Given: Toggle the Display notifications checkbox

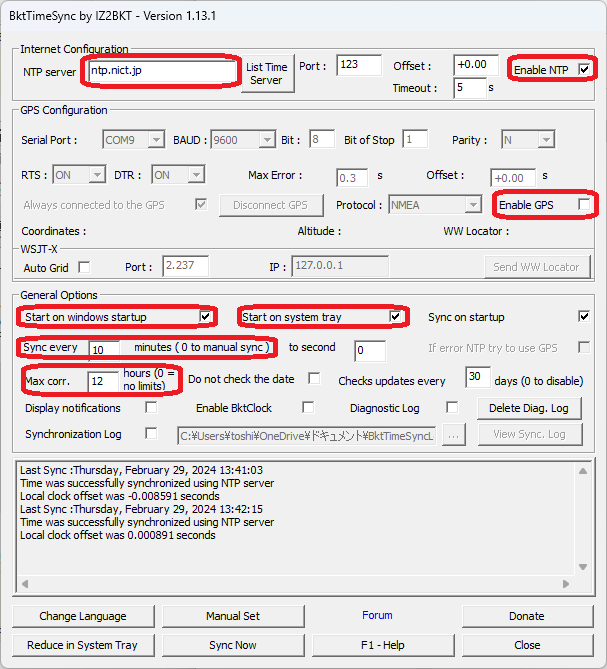Looking at the screenshot, I should pyautogui.click(x=151, y=407).
